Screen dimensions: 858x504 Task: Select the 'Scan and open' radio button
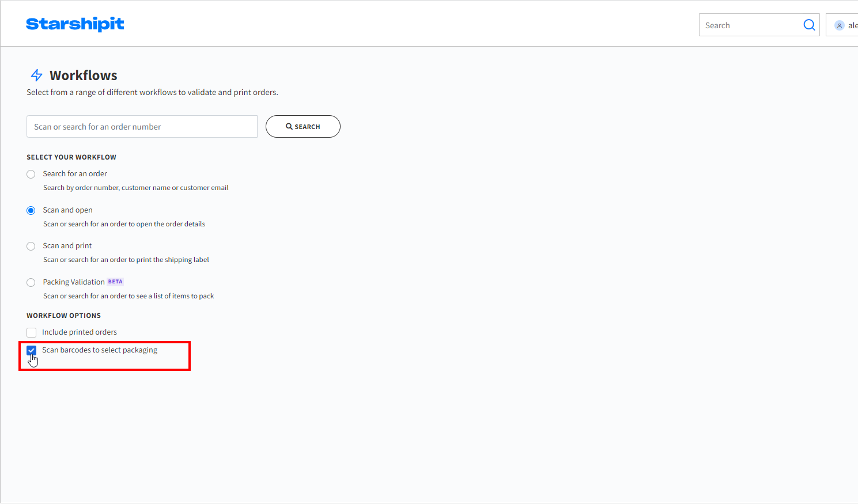point(31,210)
